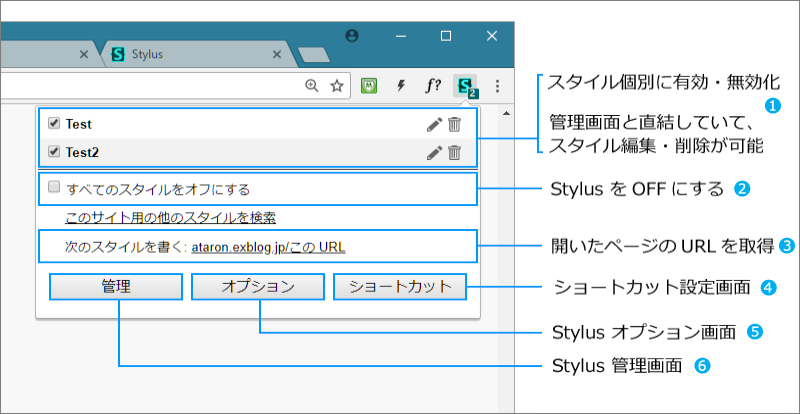Click the lightning bolt extension icon
This screenshot has height=414, width=800.
pos(401,86)
